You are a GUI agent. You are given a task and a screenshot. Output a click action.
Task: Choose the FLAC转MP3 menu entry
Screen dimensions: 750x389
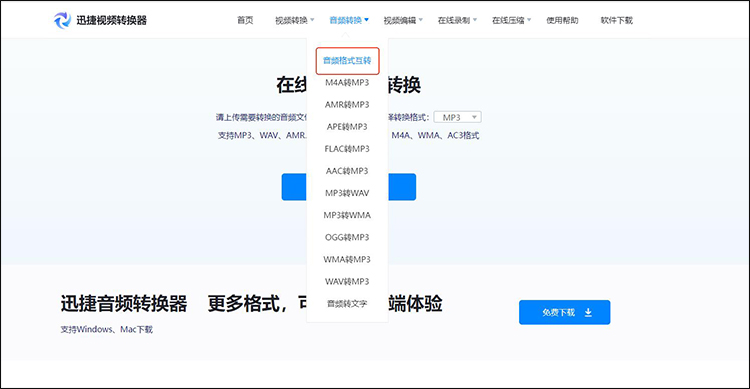pos(347,149)
